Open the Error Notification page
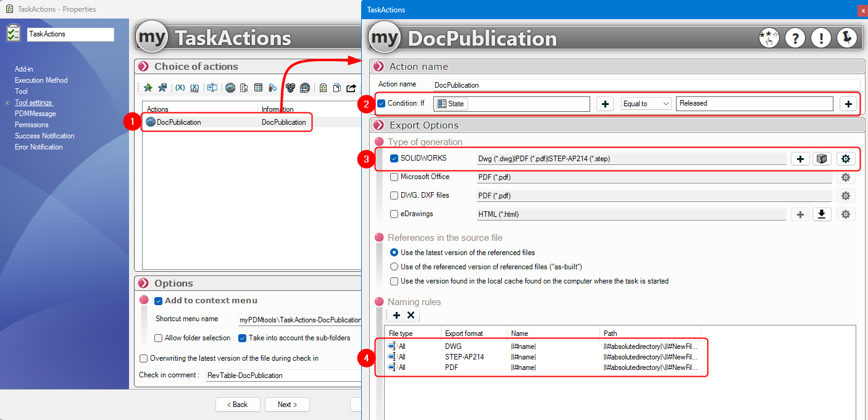 click(x=39, y=147)
